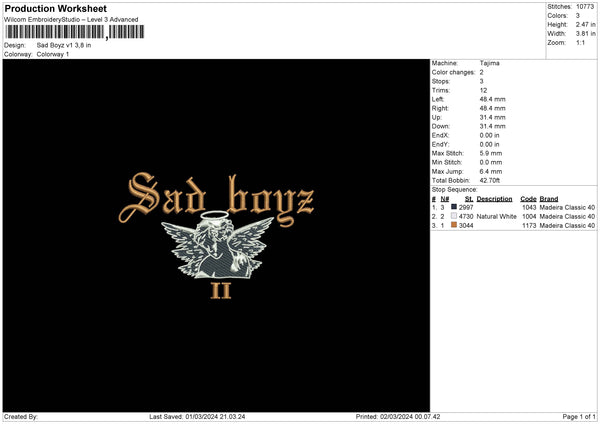
Task: Click the "Description" column header
Action: coord(494,199)
